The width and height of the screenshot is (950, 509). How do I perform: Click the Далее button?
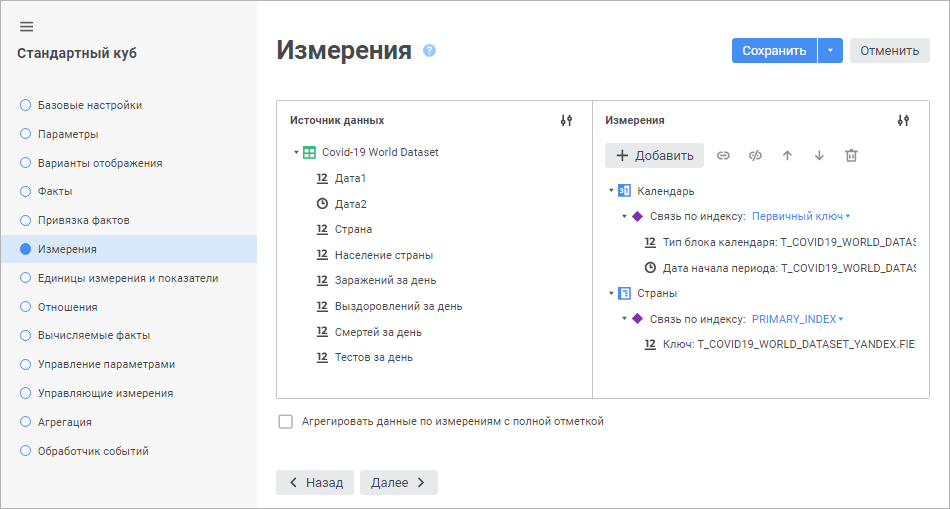tap(398, 482)
